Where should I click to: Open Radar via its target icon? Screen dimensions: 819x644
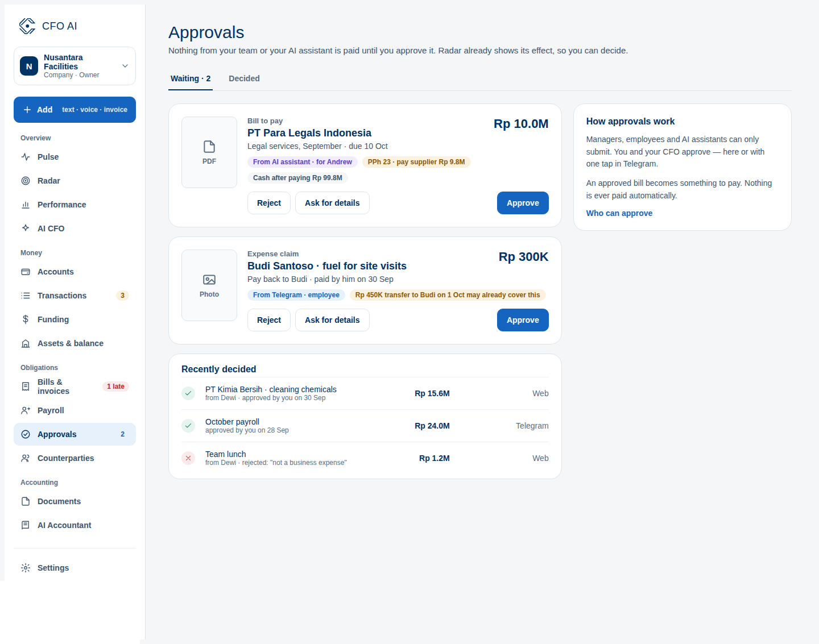pos(26,181)
